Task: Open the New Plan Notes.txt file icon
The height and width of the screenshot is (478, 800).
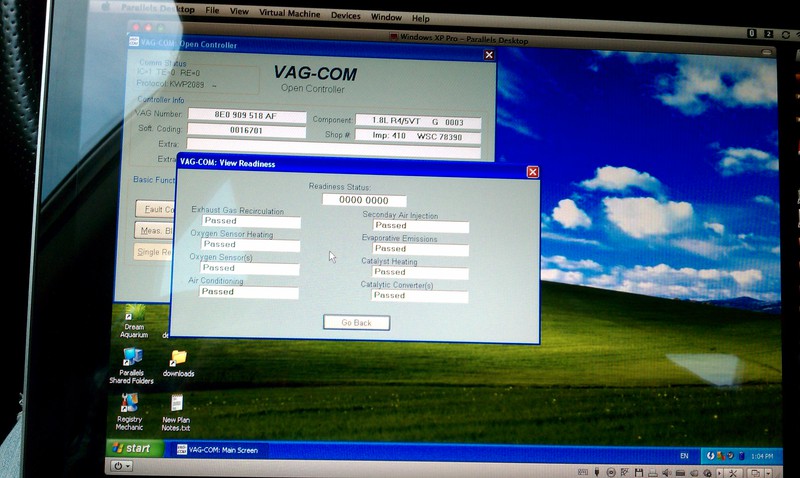Action: pyautogui.click(x=176, y=412)
